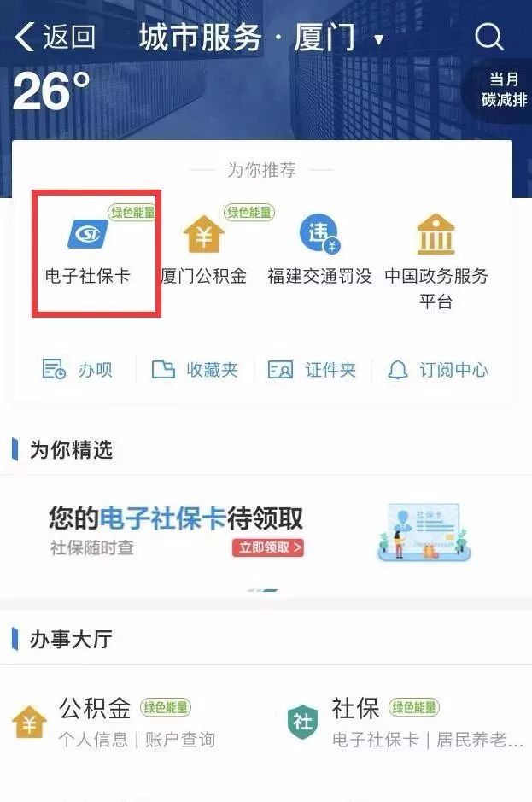Tap the 账户查询 link under 公积金

click(x=180, y=740)
